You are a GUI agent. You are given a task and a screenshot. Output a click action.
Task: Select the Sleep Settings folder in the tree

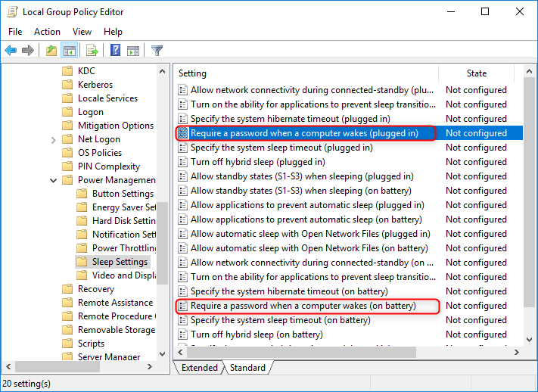click(120, 262)
